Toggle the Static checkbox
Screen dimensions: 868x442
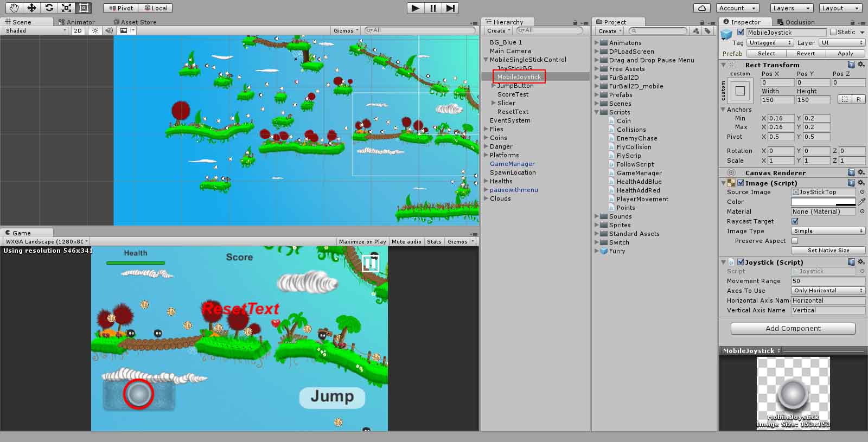click(x=833, y=33)
